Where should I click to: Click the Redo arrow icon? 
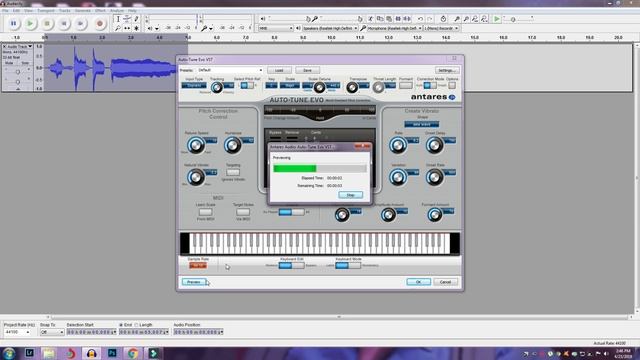(x=429, y=19)
